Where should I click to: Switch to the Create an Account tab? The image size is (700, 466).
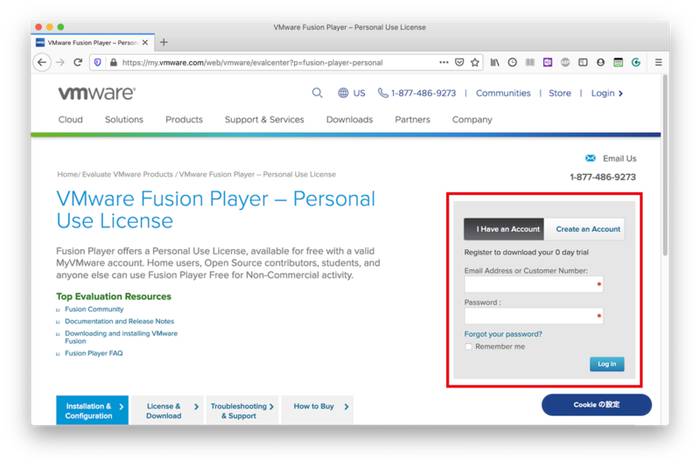pos(584,229)
